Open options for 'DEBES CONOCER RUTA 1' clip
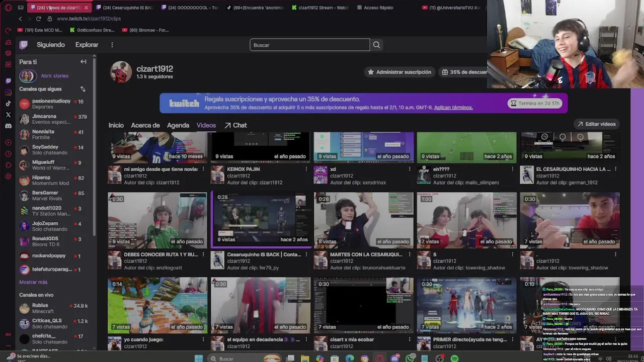The width and height of the screenshot is (644, 362). 203,255
